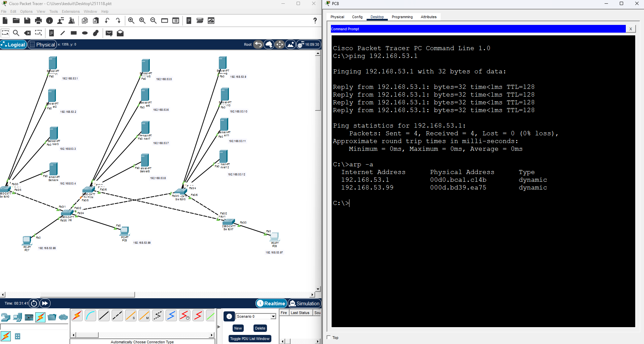The width and height of the screenshot is (644, 344).
Task: Tick the Top checkbox in the PC8 window
Action: pos(329,338)
